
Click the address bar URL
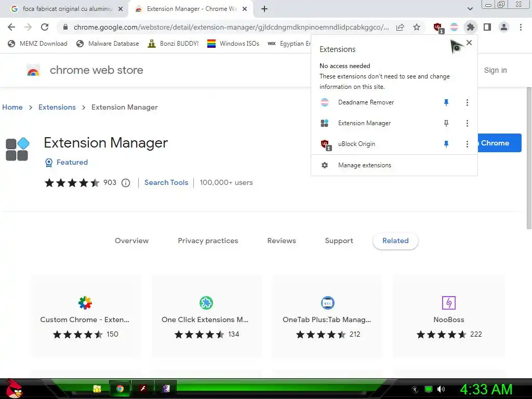pos(231,27)
